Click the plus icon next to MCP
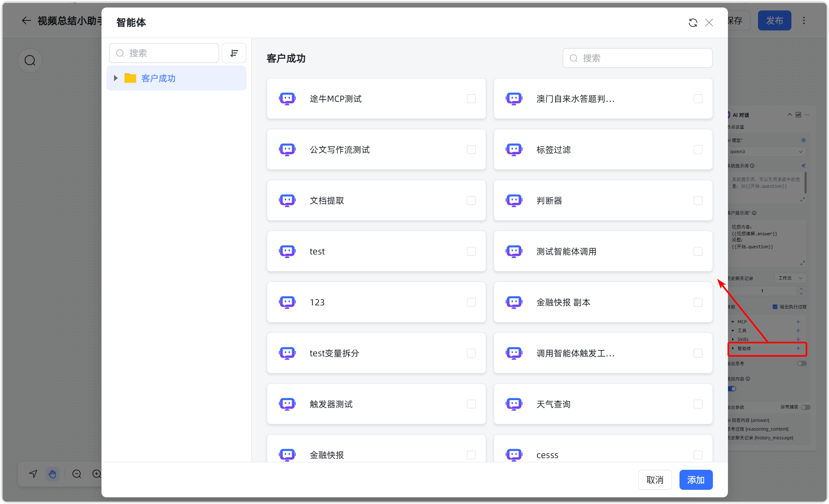This screenshot has height=504, width=829. 799,321
